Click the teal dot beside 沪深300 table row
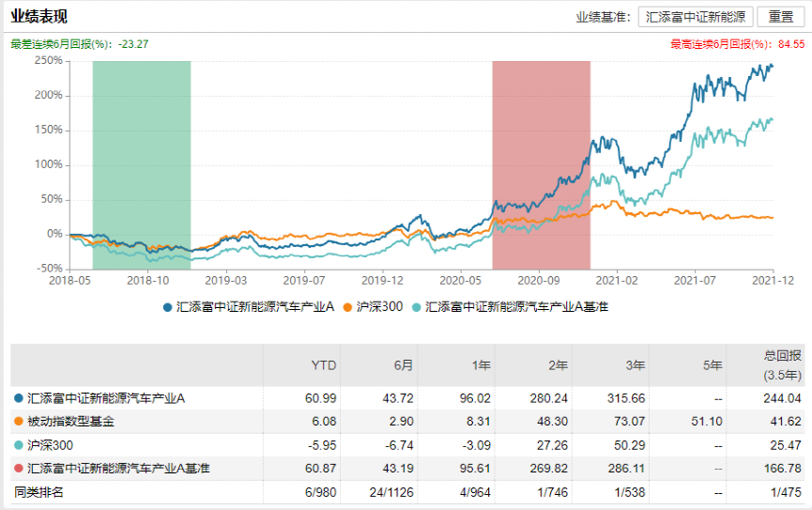This screenshot has height=510, width=812. point(18,445)
